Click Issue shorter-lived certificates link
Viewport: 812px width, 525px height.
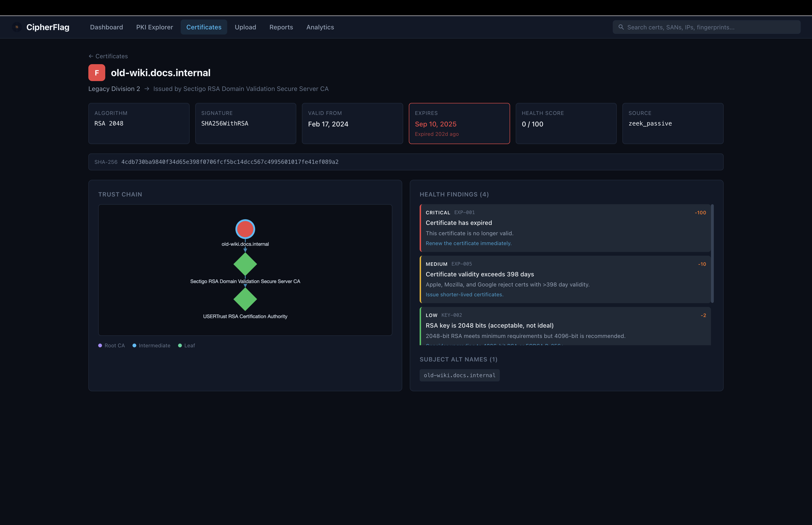pyautogui.click(x=465, y=294)
